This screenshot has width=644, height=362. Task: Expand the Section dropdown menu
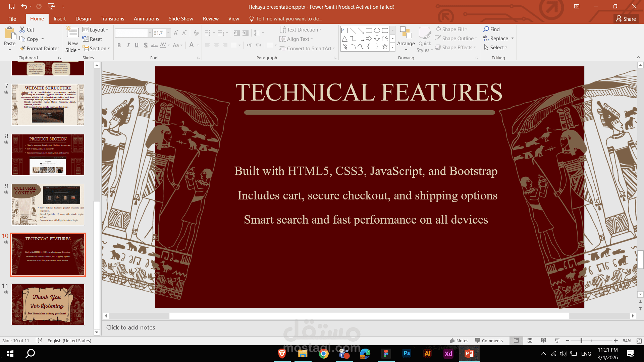click(97, 49)
